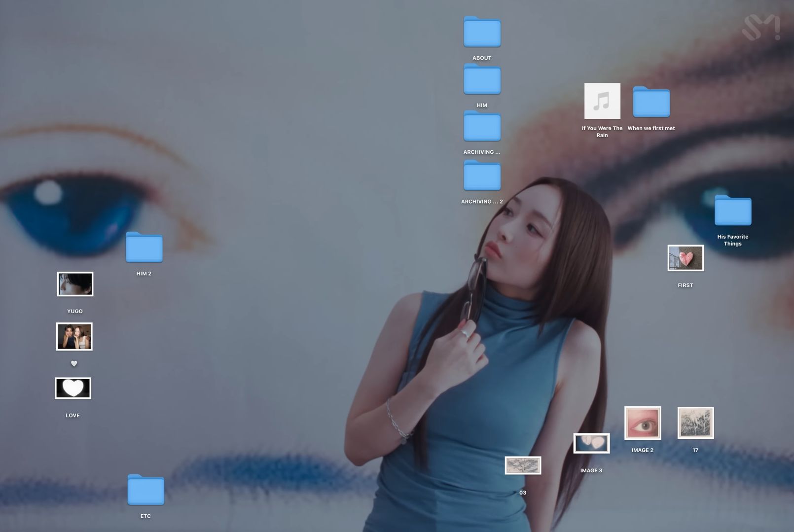794x532 pixels.
Task: Select the ARCHIVING ... folder
Action: tap(482, 127)
